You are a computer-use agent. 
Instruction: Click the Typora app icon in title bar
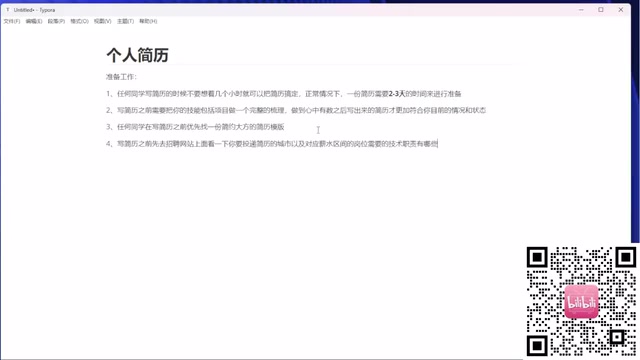tap(7, 10)
